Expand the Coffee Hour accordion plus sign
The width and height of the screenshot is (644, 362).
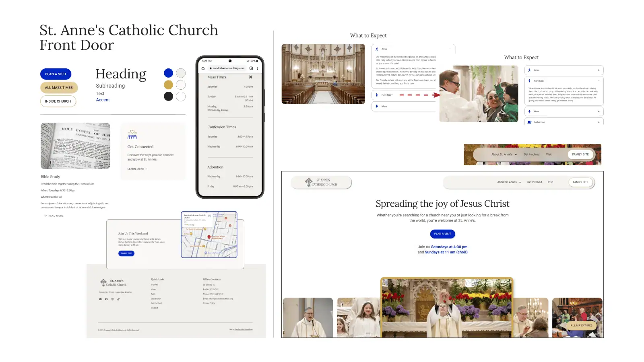(x=599, y=122)
